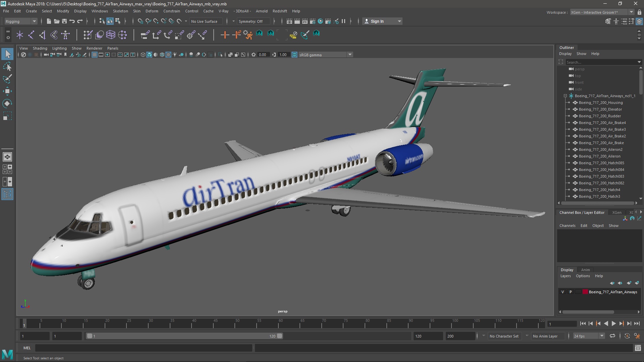The width and height of the screenshot is (644, 362).
Task: Click the Undo arrow icon
Action: point(72,21)
